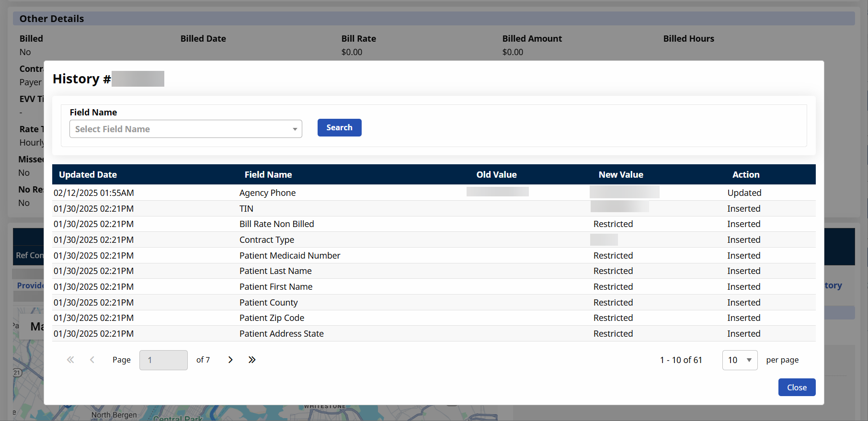Sort by Updated Date column header
Image resolution: width=868 pixels, height=421 pixels.
(x=88, y=175)
